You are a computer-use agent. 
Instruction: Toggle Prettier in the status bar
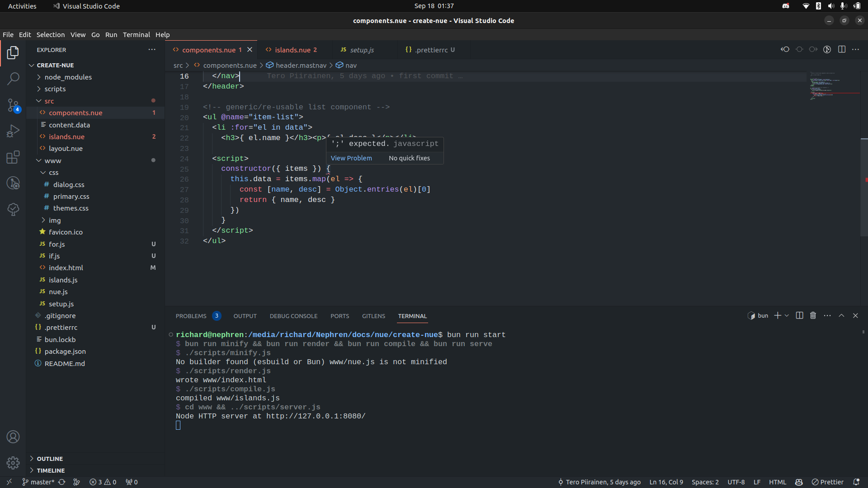click(828, 482)
